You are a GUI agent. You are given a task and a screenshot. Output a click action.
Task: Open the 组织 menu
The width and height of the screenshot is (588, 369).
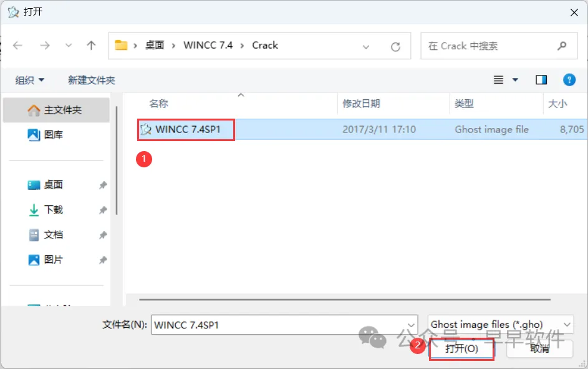30,80
